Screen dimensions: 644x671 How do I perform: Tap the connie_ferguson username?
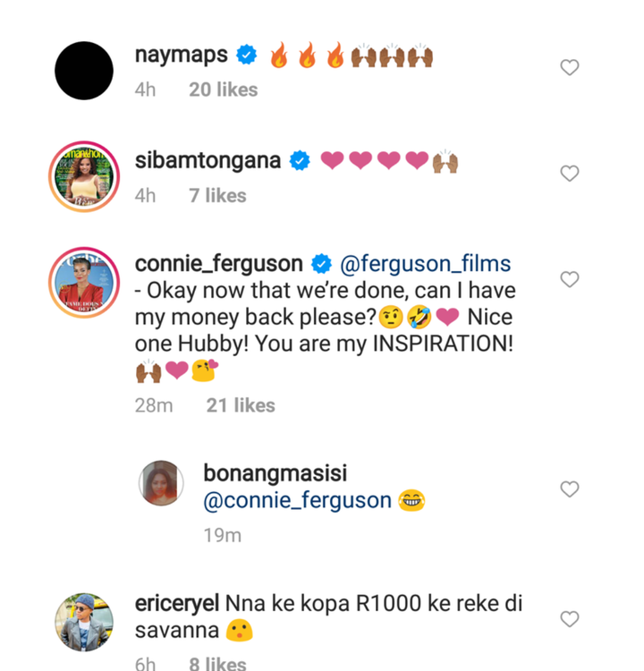219,264
